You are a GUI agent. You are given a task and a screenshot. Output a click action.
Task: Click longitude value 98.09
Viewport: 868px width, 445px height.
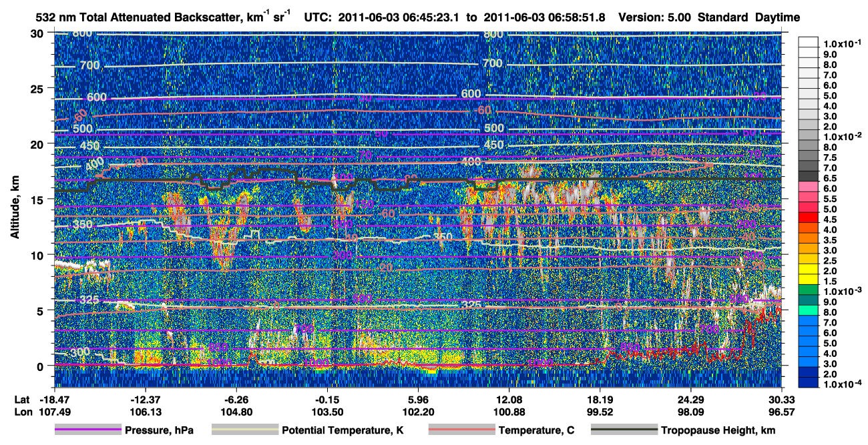click(x=691, y=412)
